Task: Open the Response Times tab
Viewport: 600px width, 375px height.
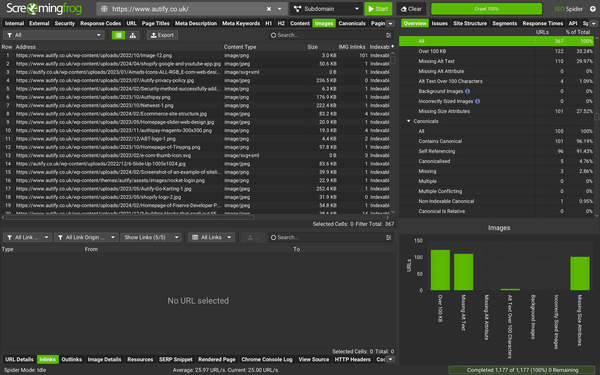Action: (x=543, y=23)
